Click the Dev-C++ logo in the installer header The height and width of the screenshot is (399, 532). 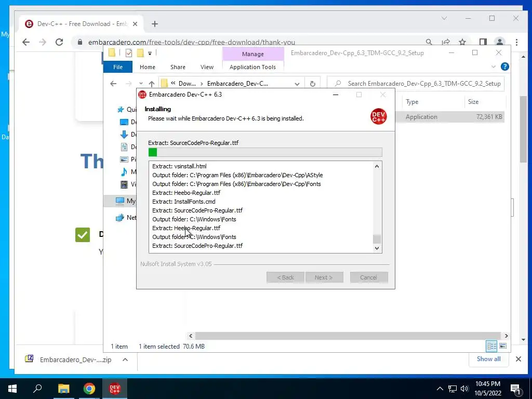coord(378,116)
